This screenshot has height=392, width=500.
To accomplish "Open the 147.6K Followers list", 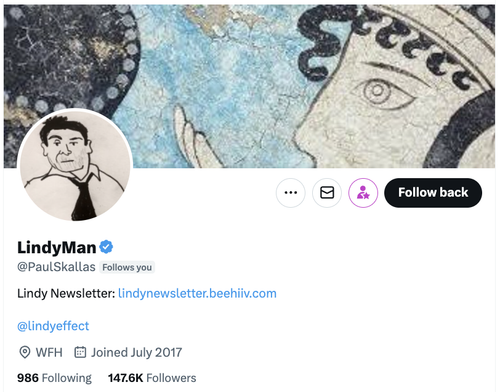I will (x=152, y=378).
